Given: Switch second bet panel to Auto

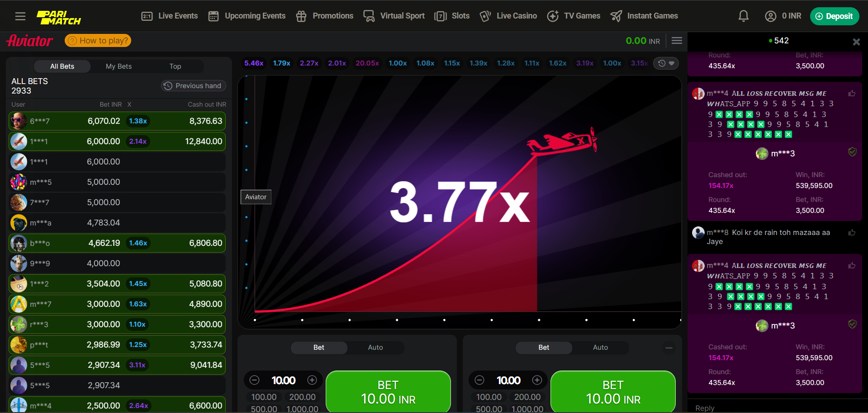Looking at the screenshot, I should coord(600,347).
